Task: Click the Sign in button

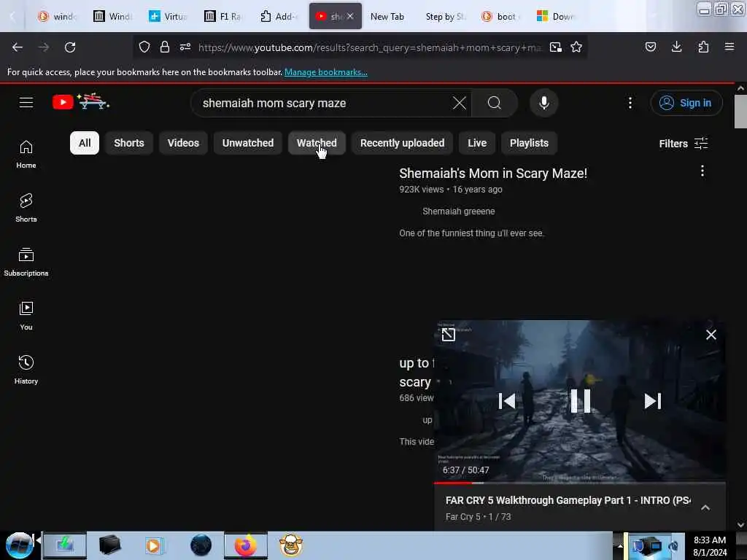Action: click(686, 103)
